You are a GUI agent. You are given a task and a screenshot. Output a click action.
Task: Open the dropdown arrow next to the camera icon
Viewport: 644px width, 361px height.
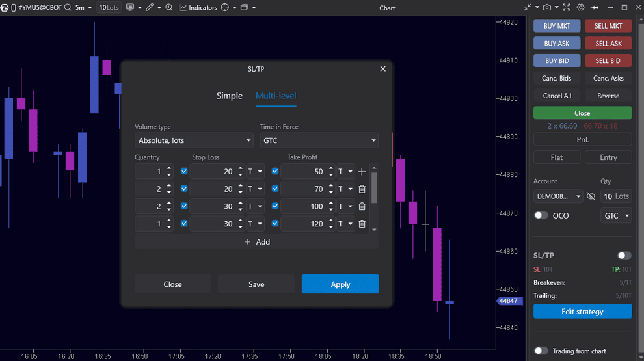557,7
